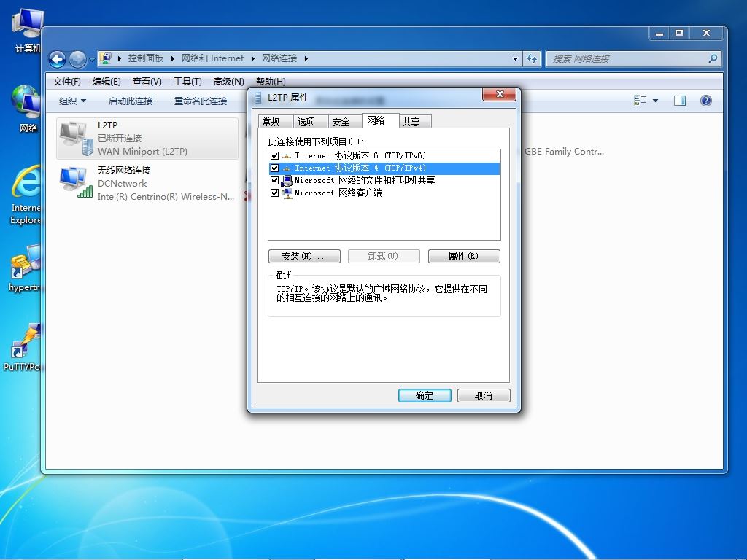
Task: Click the 网络 desktop icon
Action: point(26,109)
